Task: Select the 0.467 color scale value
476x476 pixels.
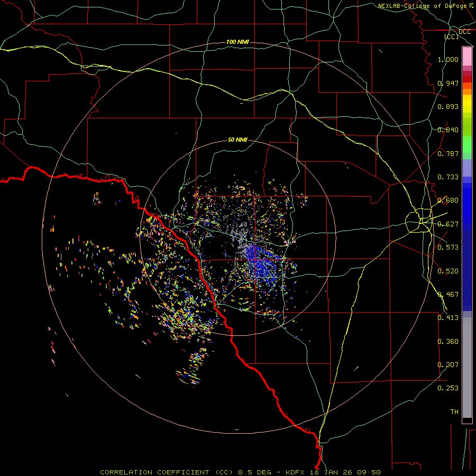Action: point(448,295)
